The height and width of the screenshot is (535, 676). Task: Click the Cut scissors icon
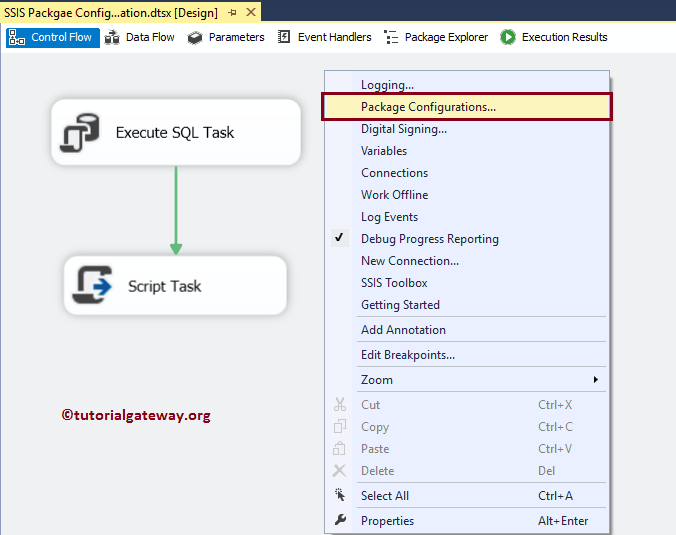pyautogui.click(x=340, y=404)
